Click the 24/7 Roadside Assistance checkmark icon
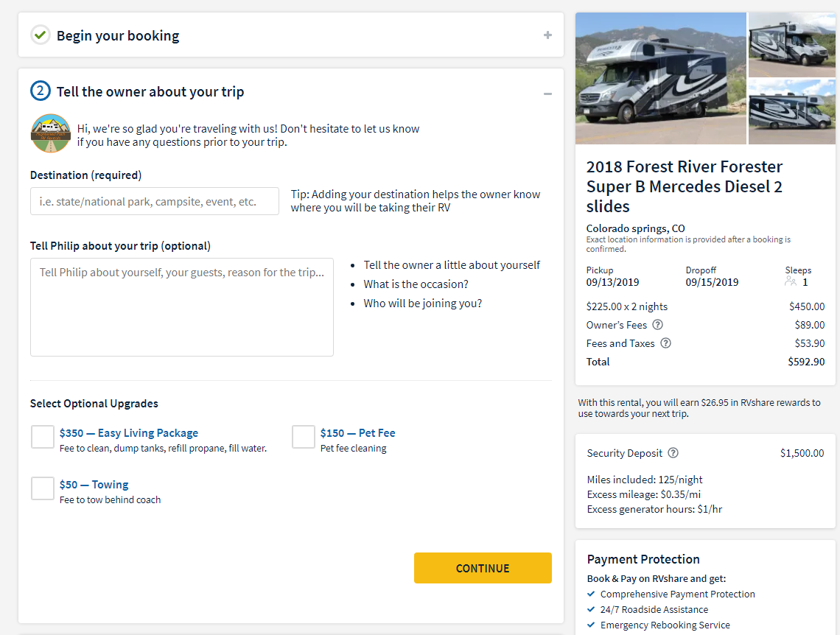The width and height of the screenshot is (840, 635). [x=591, y=609]
